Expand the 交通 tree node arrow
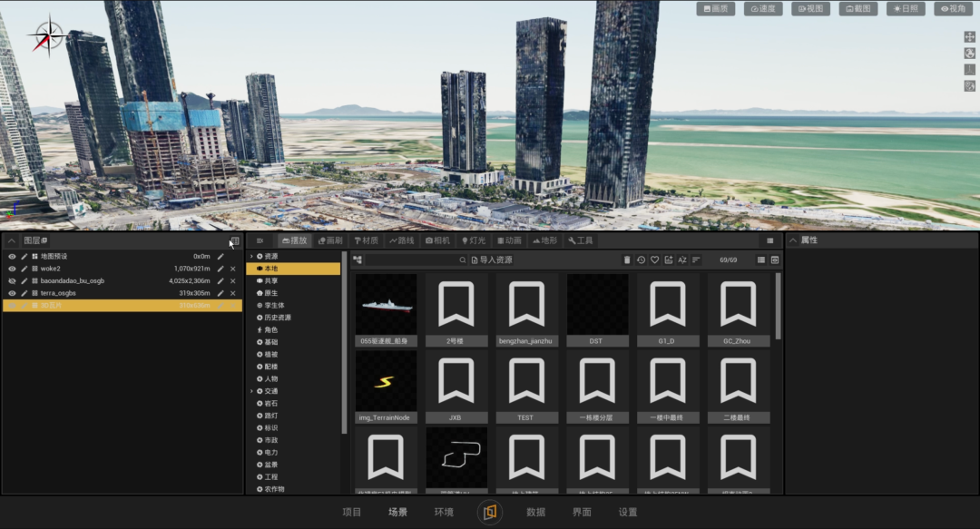This screenshot has width=980, height=529. [x=252, y=391]
